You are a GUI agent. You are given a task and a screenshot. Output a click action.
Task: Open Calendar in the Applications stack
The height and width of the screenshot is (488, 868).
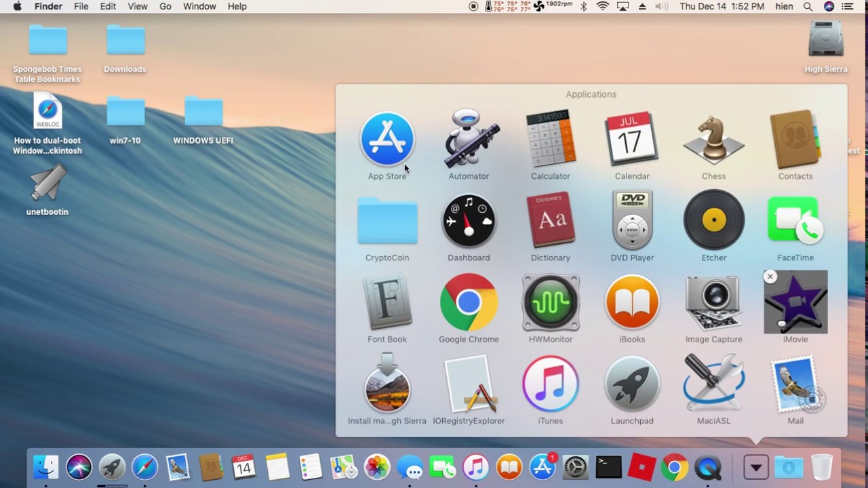pos(632,140)
